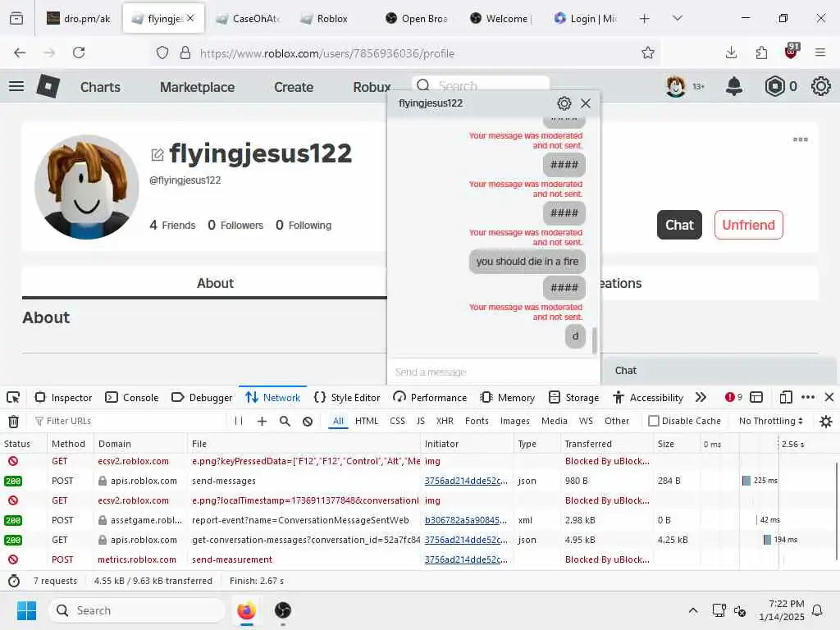Screen dimensions: 840x630
Task: Close the developer tools panel
Action: (x=829, y=398)
